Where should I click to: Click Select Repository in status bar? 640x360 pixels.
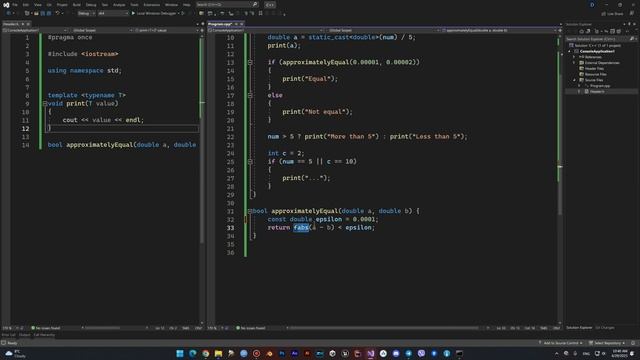click(x=607, y=343)
